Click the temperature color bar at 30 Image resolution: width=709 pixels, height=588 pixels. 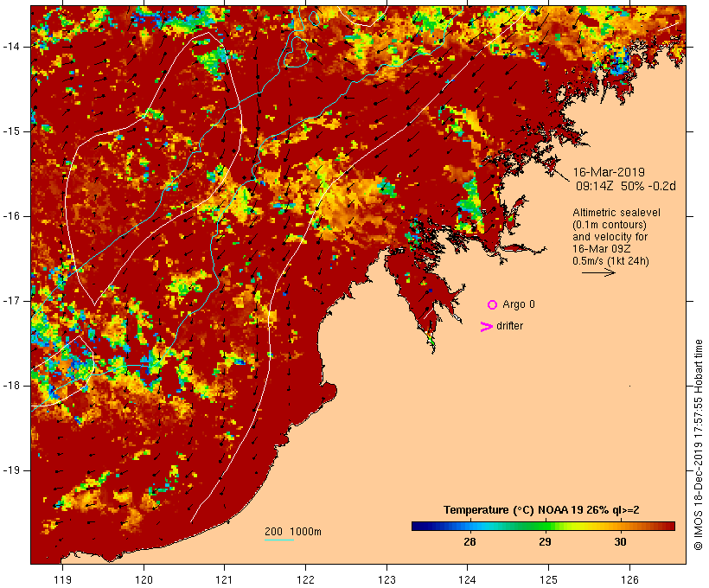click(x=621, y=526)
